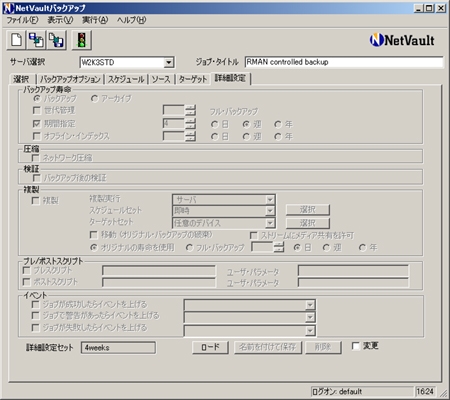Click the プレスクリプト text field
Screen dimensions: 450x400
coord(159,271)
